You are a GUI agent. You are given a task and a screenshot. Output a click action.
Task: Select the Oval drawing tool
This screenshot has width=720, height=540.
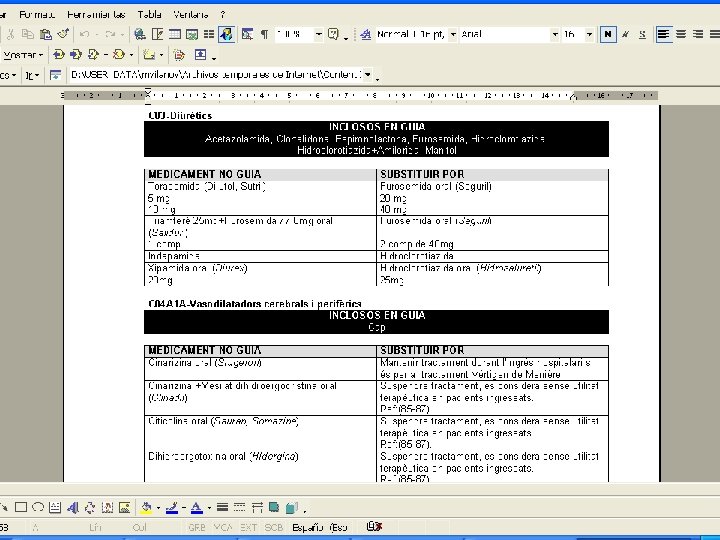pos(38,507)
